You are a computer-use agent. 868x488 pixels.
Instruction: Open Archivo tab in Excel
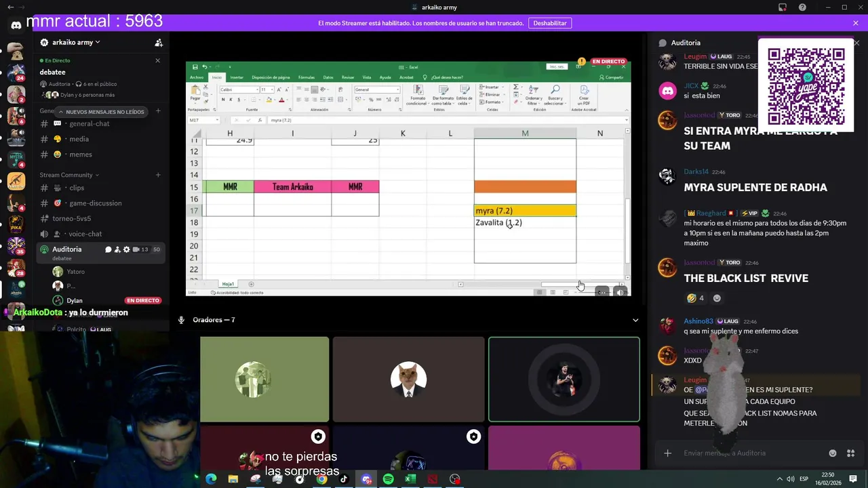tap(197, 77)
